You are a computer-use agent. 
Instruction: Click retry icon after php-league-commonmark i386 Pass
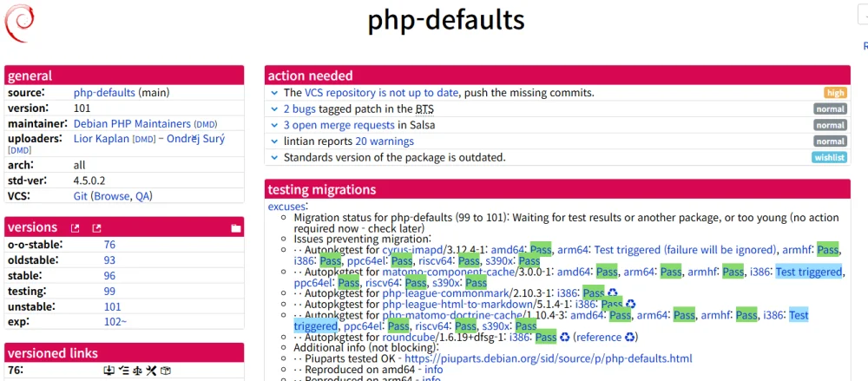612,293
